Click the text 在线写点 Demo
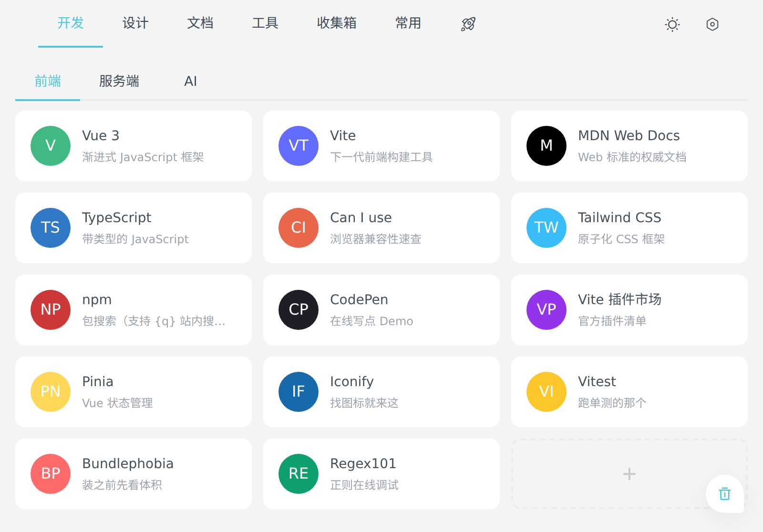The image size is (763, 532). [371, 321]
